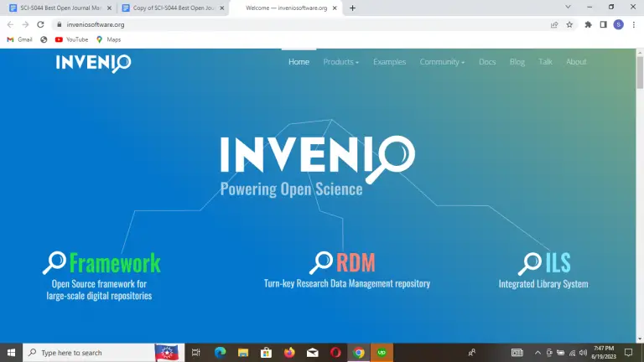The width and height of the screenshot is (644, 362).
Task: Open Firefox from the taskbar
Action: [x=289, y=353]
